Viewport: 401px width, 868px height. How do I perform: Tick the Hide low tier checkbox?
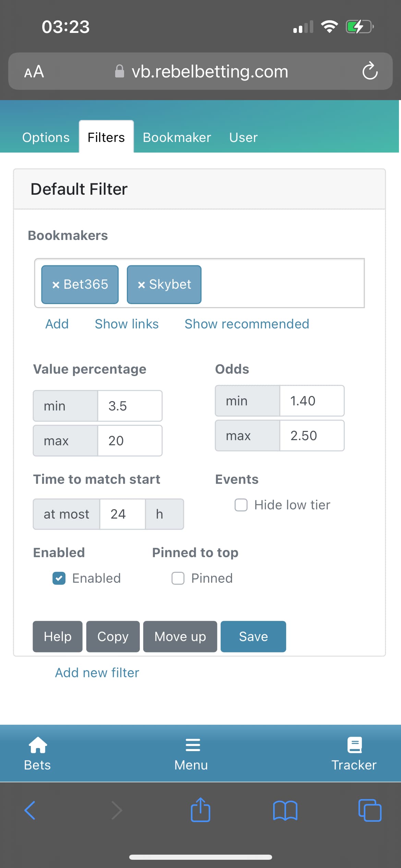pyautogui.click(x=241, y=505)
